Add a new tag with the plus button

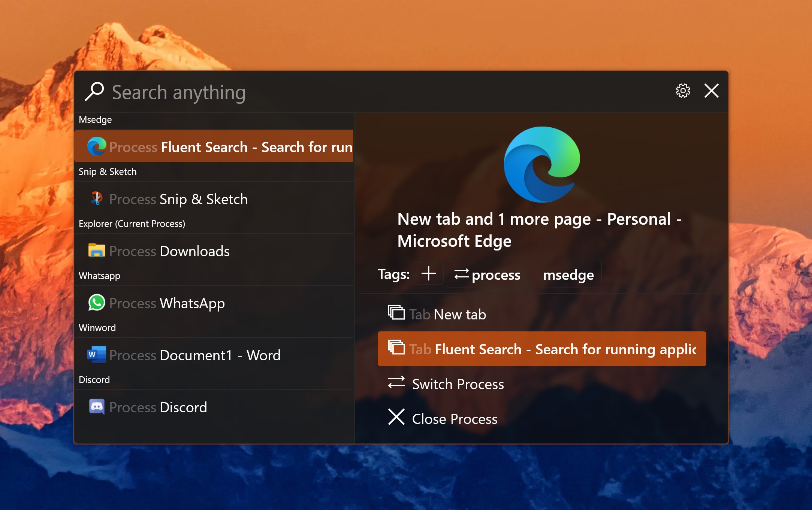point(428,274)
